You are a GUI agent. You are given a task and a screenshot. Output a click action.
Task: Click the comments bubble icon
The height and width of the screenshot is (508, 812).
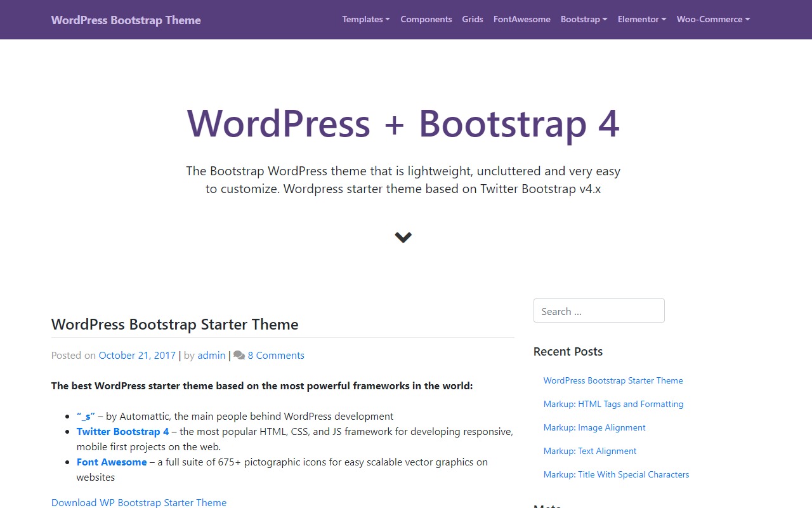tap(239, 356)
